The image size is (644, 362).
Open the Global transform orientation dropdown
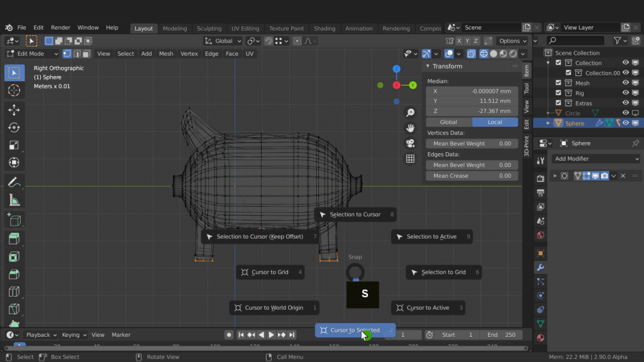223,41
